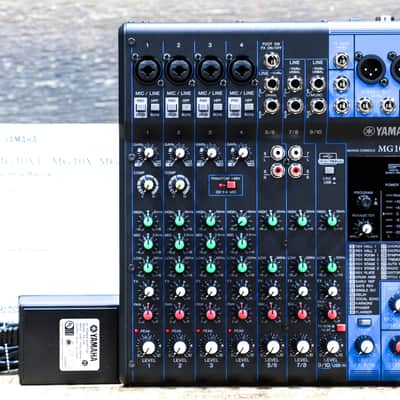Click the channel 2 COMP knob

[180, 185]
